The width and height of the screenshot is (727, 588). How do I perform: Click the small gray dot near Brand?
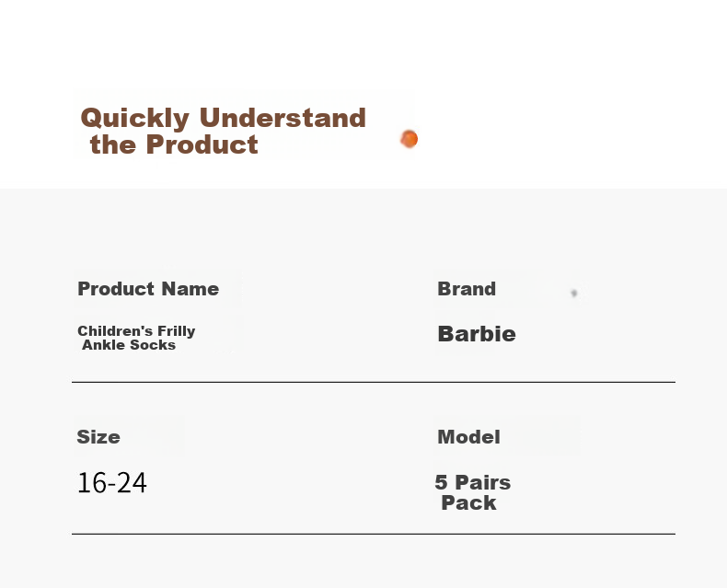tap(574, 293)
